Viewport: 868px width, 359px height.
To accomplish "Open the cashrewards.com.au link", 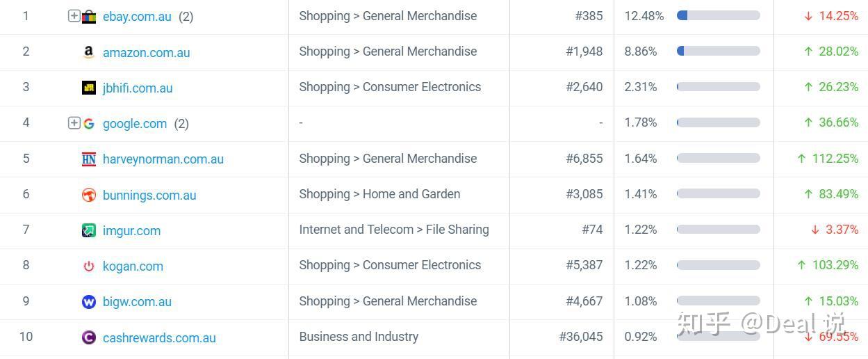I will tap(159, 337).
